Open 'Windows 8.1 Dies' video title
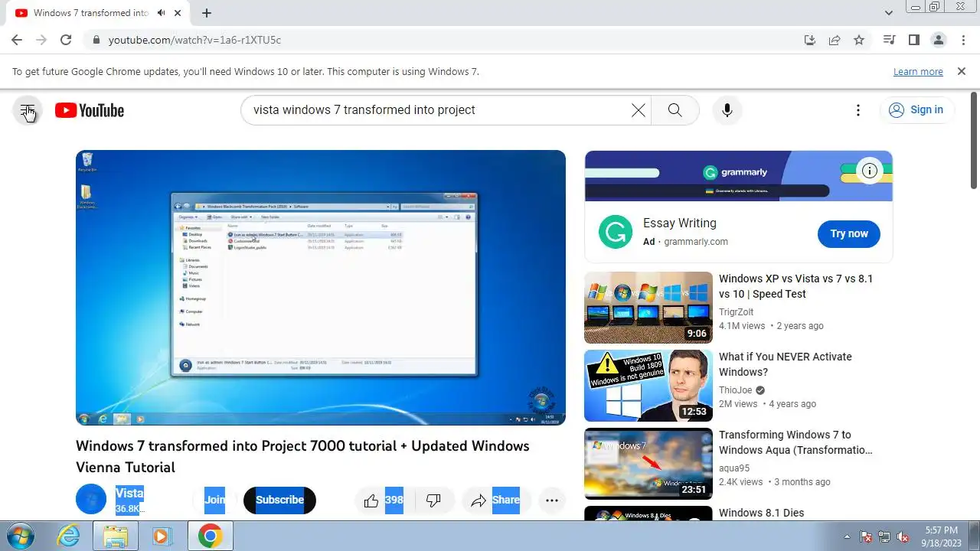Image resolution: width=980 pixels, height=551 pixels. click(761, 513)
